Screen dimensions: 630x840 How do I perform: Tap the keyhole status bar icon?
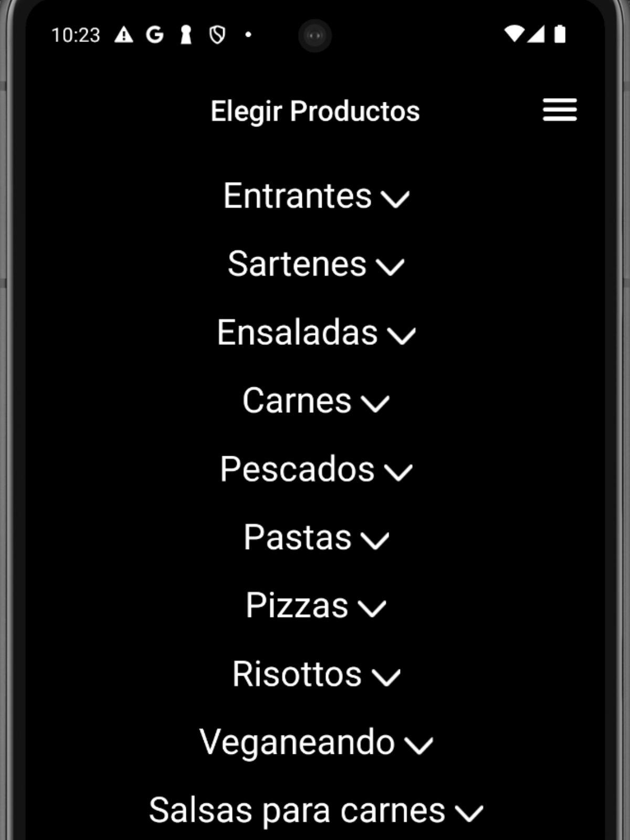(x=186, y=35)
